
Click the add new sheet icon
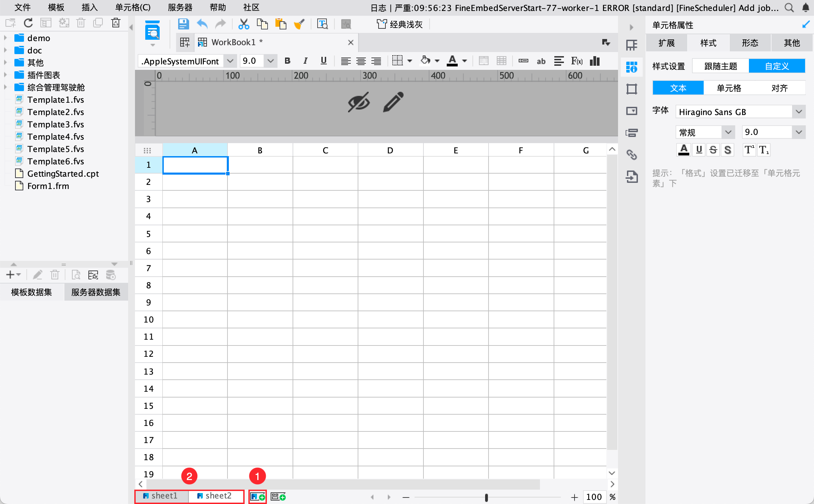pyautogui.click(x=258, y=496)
